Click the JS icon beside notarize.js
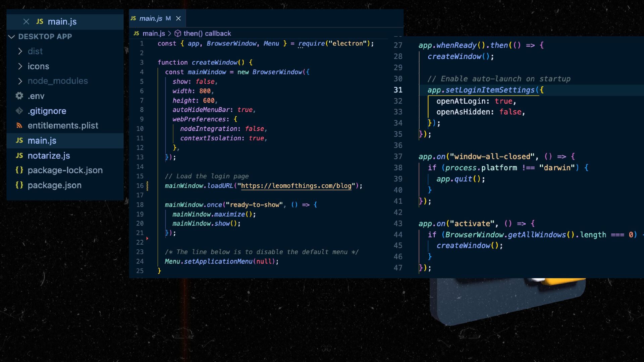 point(19,156)
